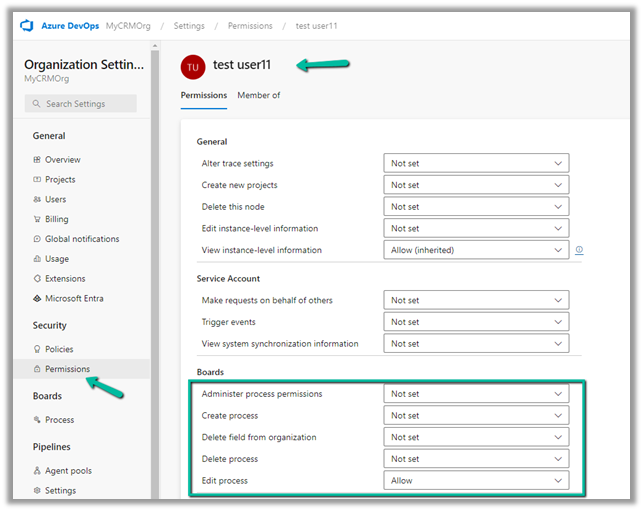Open Administer process permissions dropdown
643x511 pixels.
pyautogui.click(x=476, y=394)
